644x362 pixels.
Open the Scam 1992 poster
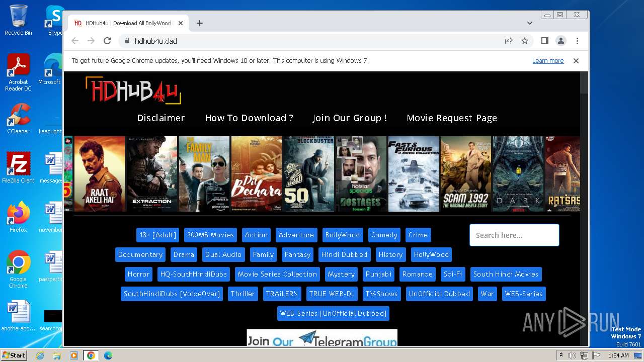(x=466, y=174)
